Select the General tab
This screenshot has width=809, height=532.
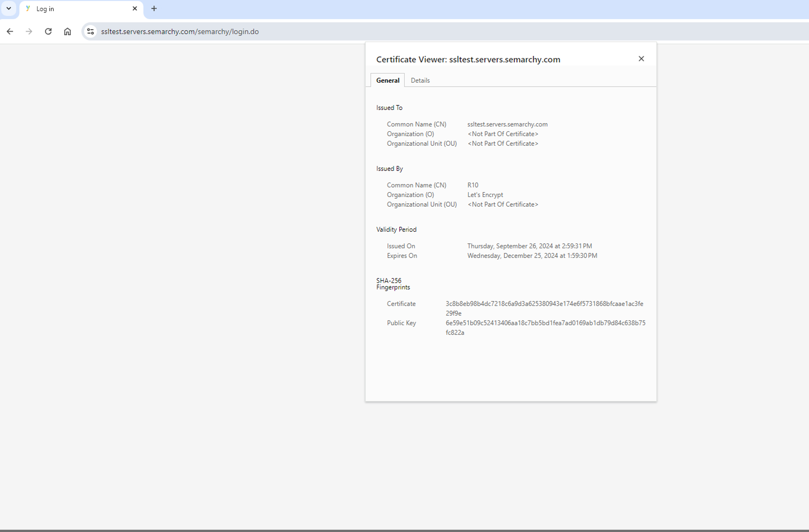click(x=387, y=80)
